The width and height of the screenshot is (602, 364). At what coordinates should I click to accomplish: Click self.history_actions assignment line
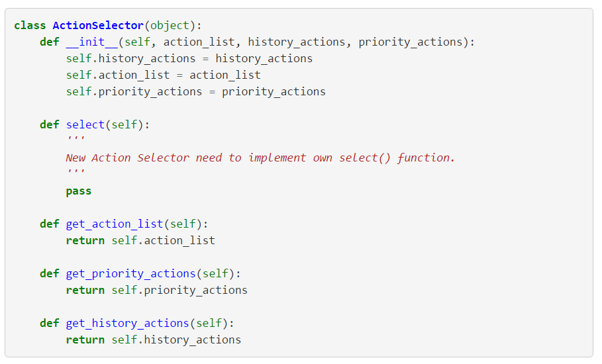pyautogui.click(x=189, y=58)
